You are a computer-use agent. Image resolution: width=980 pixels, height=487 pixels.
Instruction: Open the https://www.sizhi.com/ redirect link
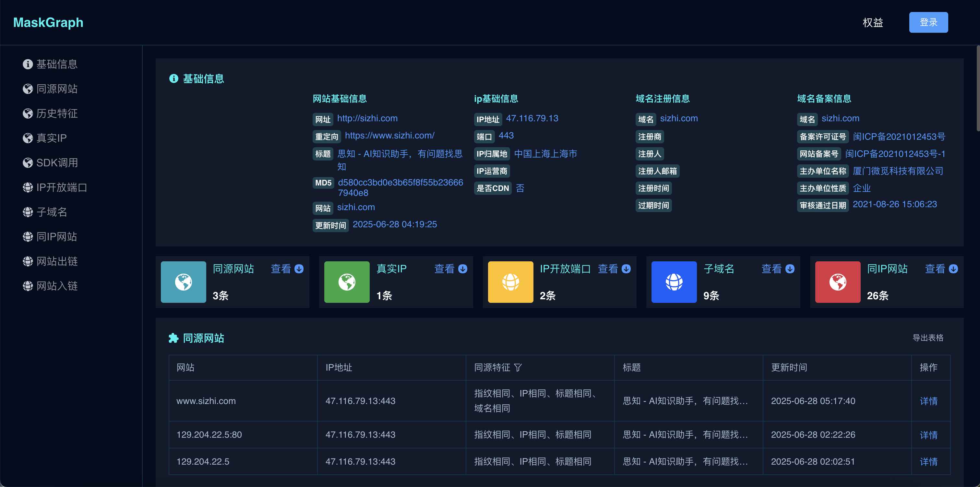point(389,136)
